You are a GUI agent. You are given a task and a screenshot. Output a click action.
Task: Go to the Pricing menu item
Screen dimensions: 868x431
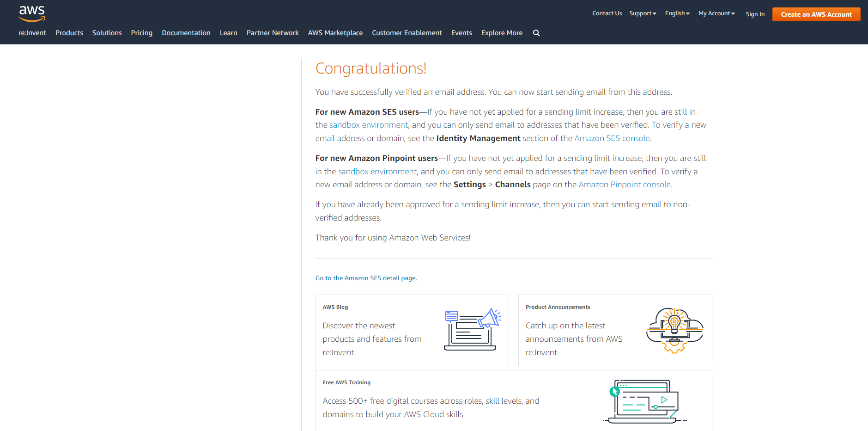click(x=142, y=33)
